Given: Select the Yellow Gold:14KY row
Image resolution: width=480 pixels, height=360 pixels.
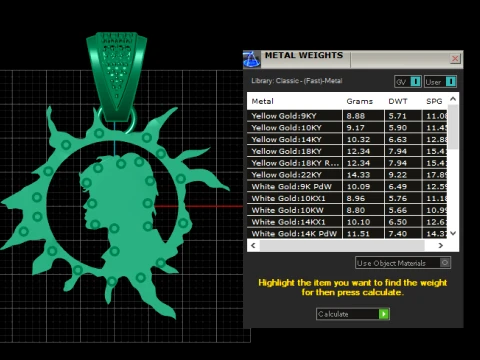Looking at the screenshot, I should click(347, 139).
